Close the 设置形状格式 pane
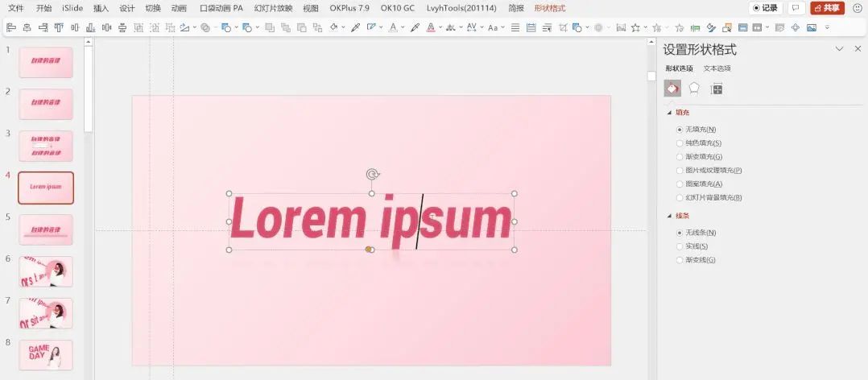 click(858, 49)
